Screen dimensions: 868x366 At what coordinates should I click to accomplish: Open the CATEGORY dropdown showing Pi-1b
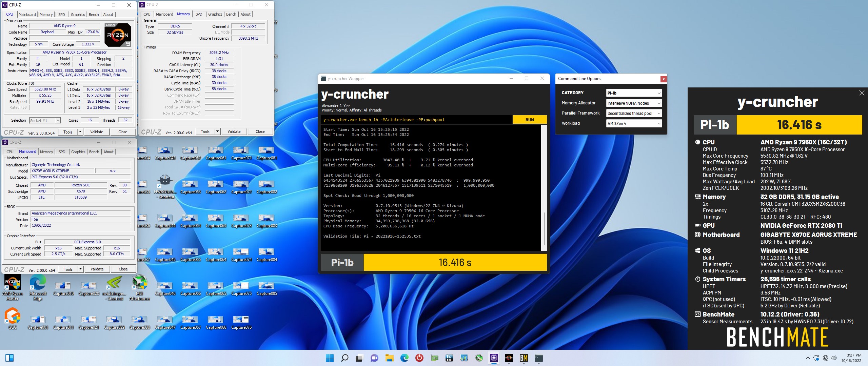pyautogui.click(x=634, y=93)
